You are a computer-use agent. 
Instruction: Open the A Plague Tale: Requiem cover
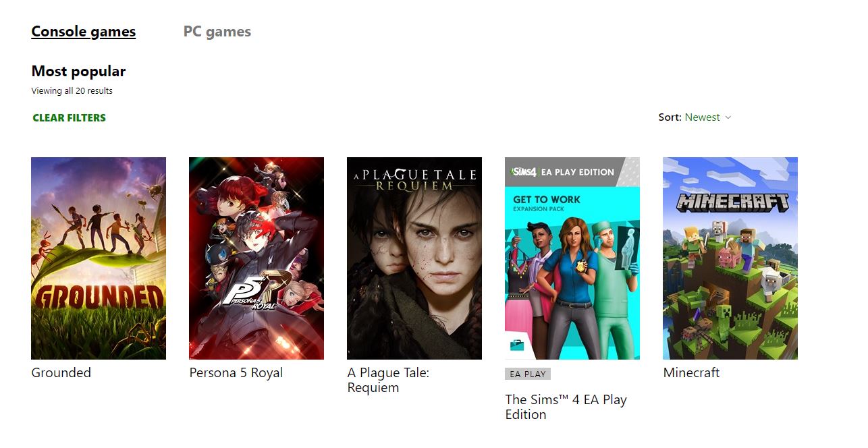click(x=414, y=258)
